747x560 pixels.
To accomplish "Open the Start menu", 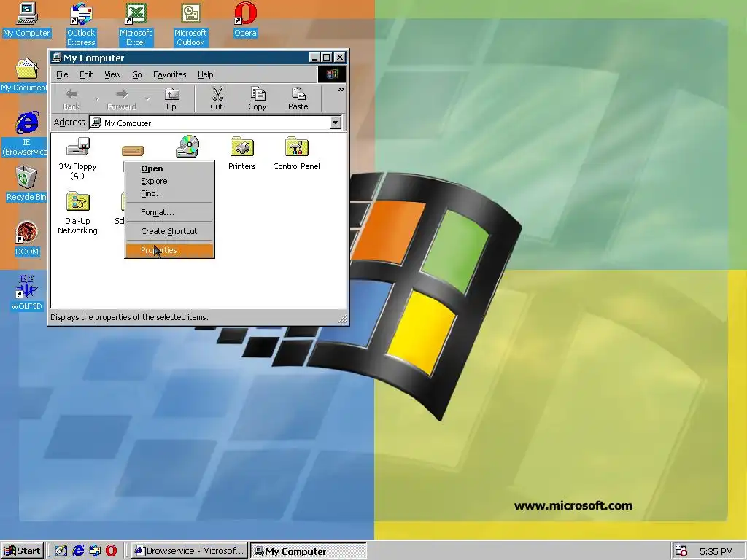I will coord(23,551).
